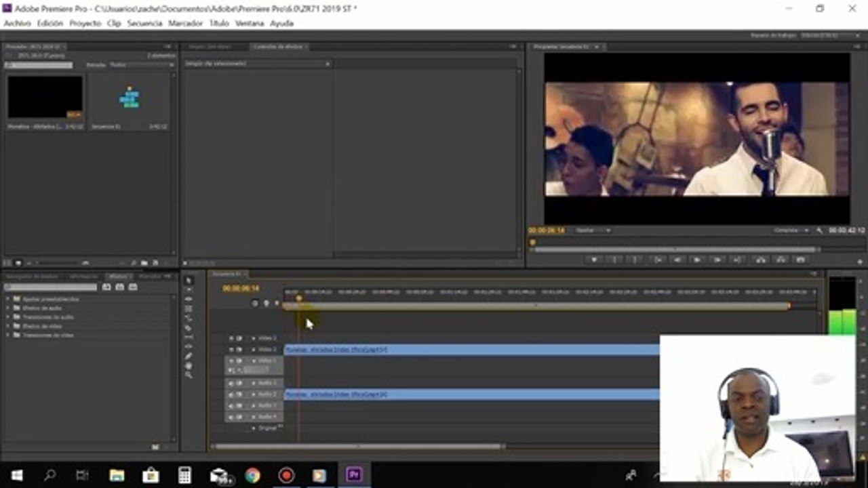Click Mark In bracket button in Program monitor
The image size is (868, 488).
click(x=615, y=260)
